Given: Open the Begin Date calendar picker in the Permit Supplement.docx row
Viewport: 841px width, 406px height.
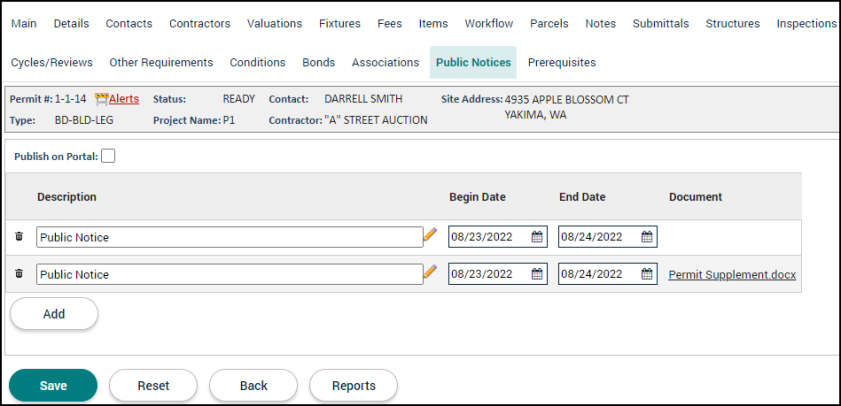Looking at the screenshot, I should point(537,274).
